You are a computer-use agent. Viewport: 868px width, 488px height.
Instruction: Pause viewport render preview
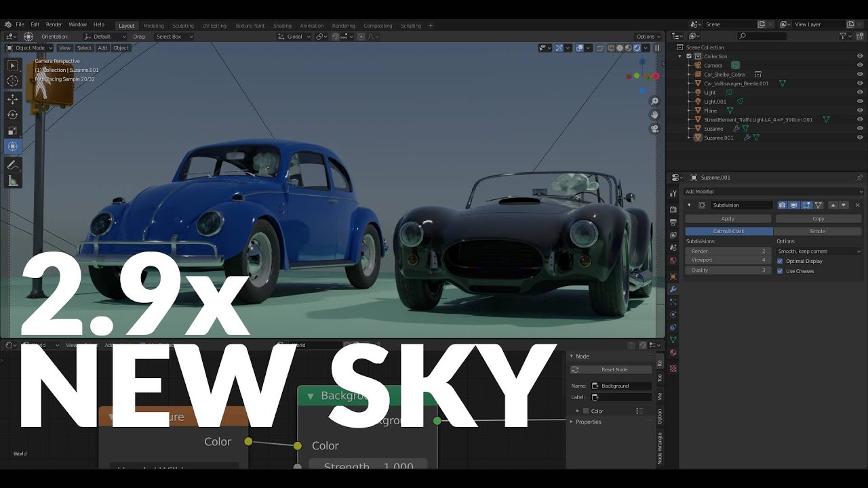coord(656,48)
